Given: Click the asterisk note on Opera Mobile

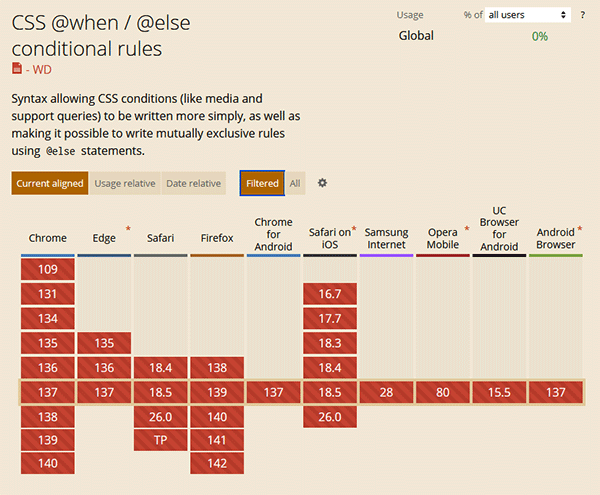Looking at the screenshot, I should (466, 230).
